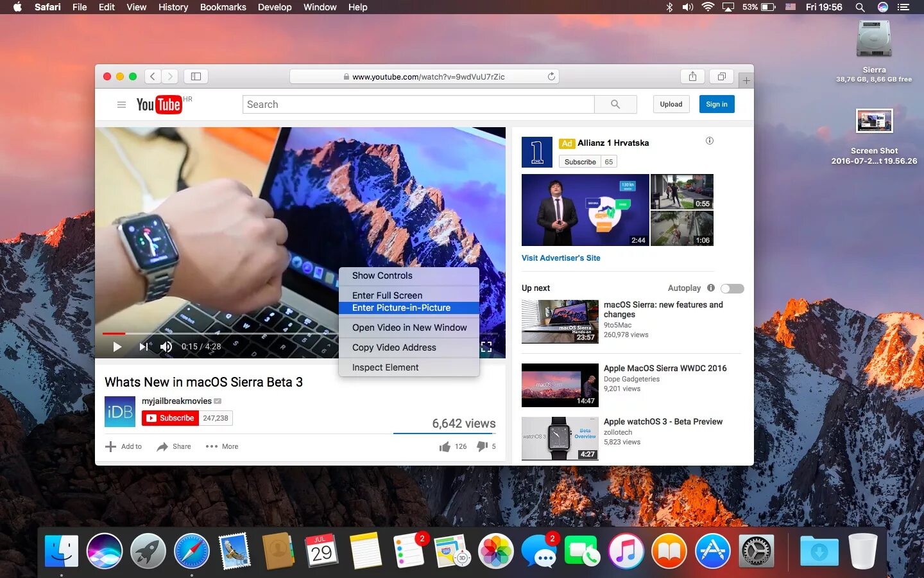This screenshot has width=924, height=578.
Task: Open the Develop menu in the menu bar
Action: coord(275,7)
